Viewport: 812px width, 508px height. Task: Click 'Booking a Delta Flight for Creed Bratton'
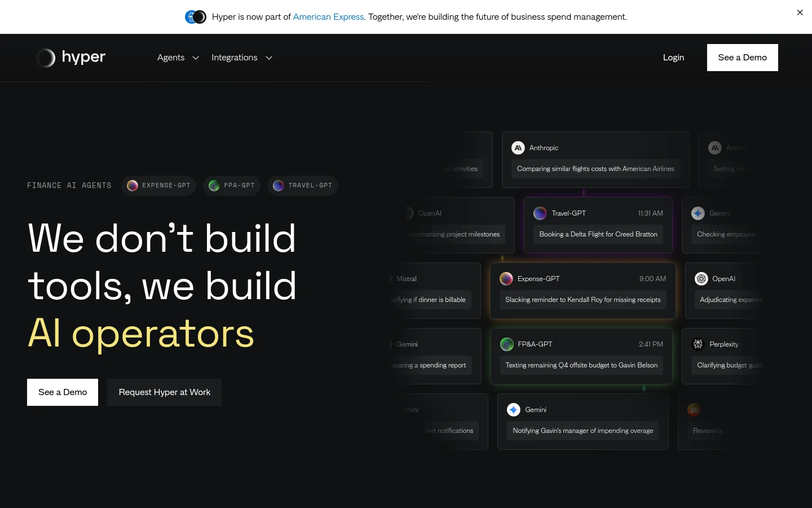tap(598, 234)
